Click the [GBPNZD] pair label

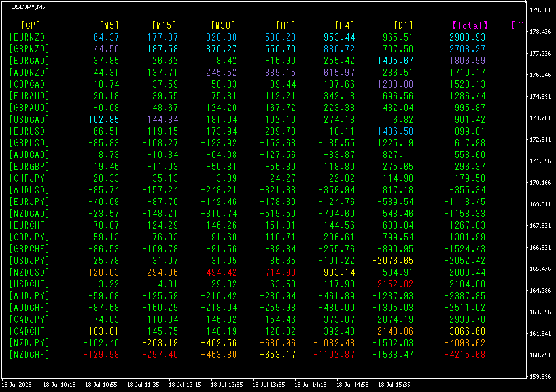tap(29, 49)
